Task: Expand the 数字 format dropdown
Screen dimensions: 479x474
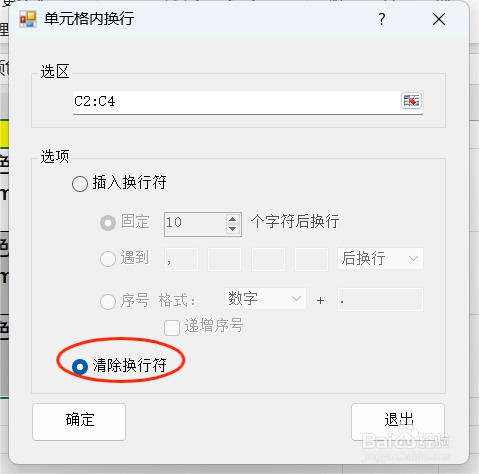Action: coord(265,298)
